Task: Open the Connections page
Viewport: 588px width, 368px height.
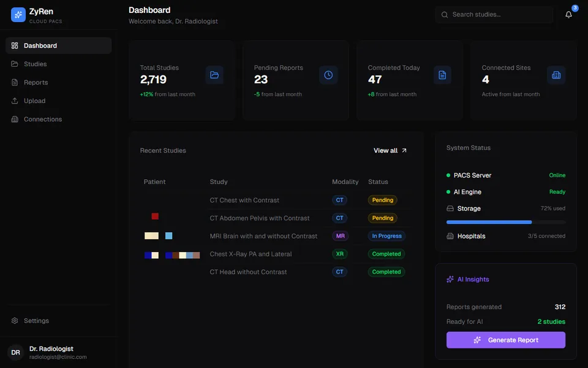Action: [x=59, y=119]
